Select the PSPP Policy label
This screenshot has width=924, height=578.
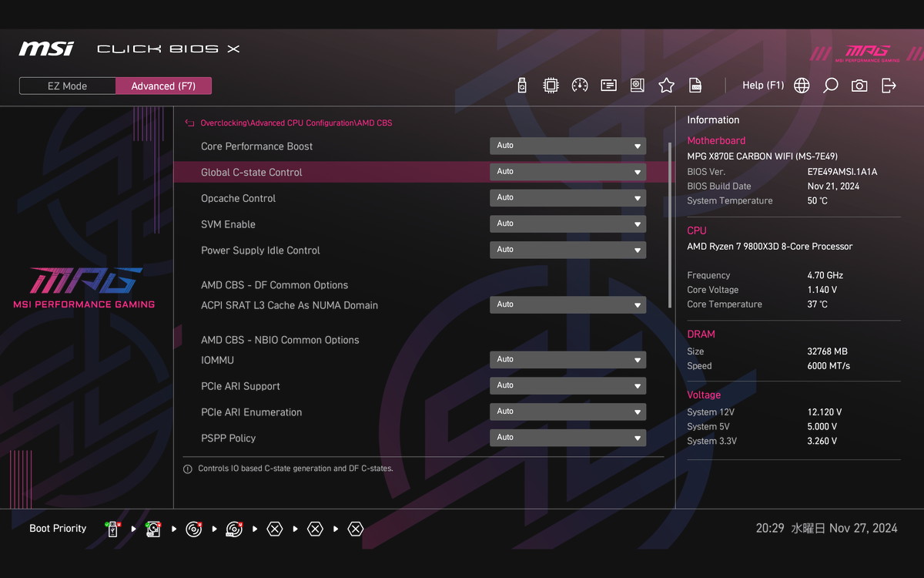[x=228, y=439]
